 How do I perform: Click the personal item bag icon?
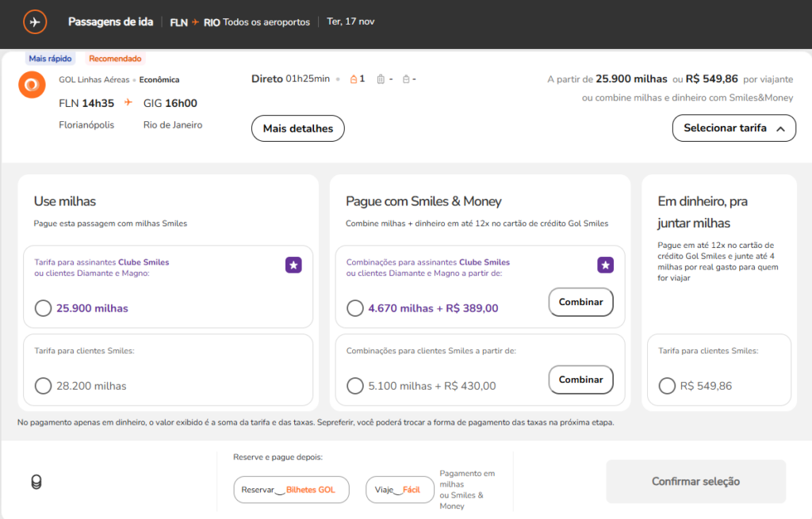[x=354, y=79]
